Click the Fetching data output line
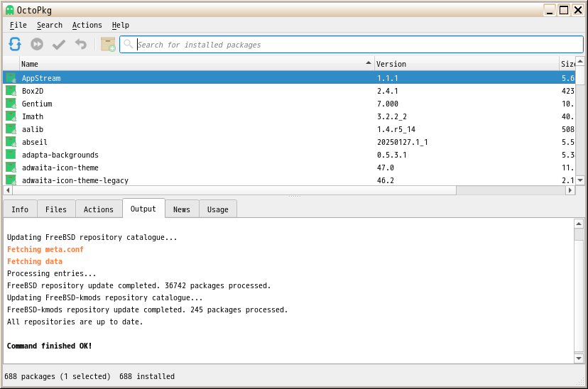Image resolution: width=588 pixels, height=389 pixels. point(35,261)
